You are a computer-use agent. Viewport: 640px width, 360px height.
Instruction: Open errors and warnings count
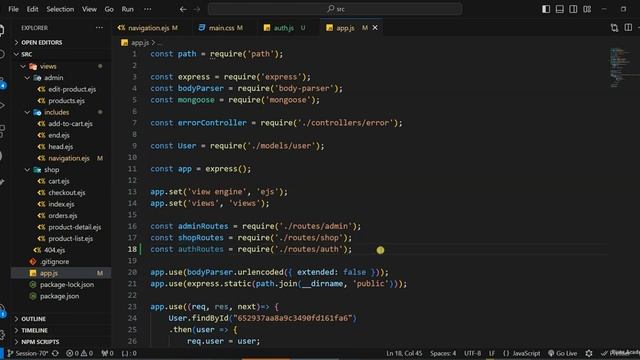click(80, 353)
